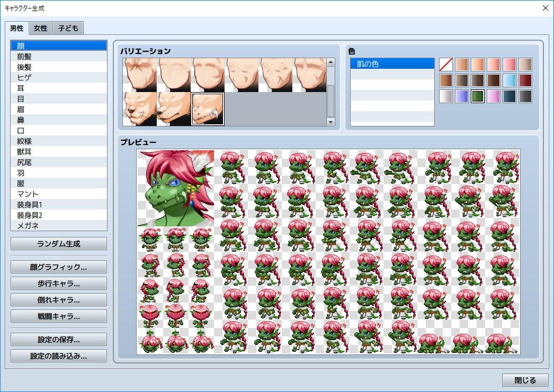The height and width of the screenshot is (392, 554).
Task: Switch to the 女性 tab
Action: pyautogui.click(x=40, y=28)
